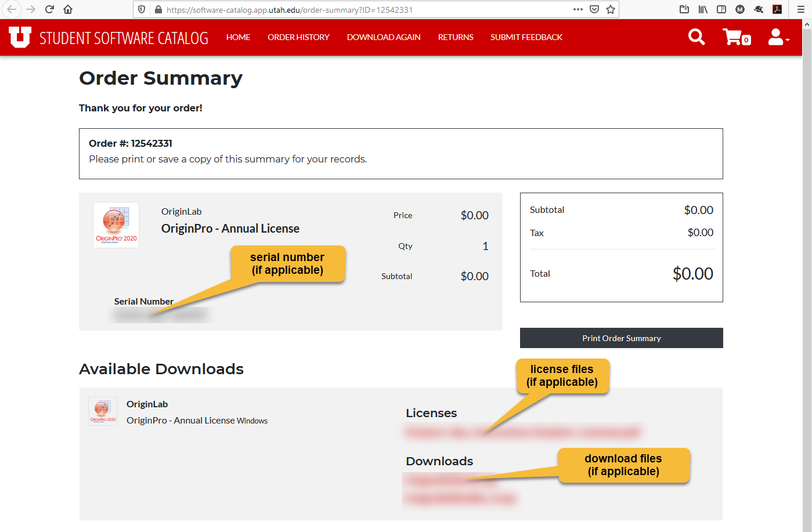Open the RETURNS menu item
Screen dimensions: 812x532
click(456, 37)
